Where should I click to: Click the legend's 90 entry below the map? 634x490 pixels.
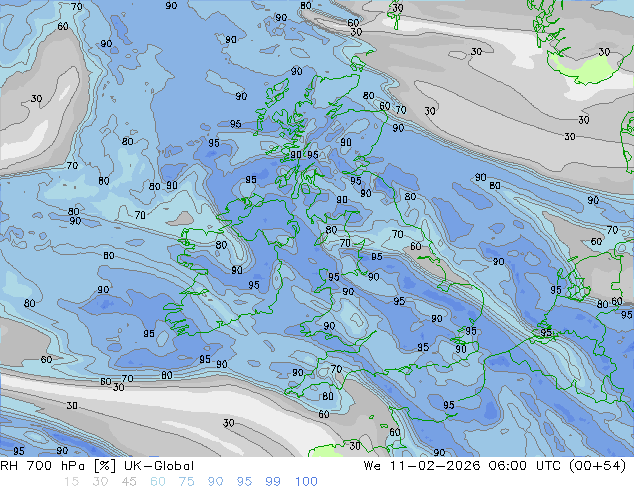click(215, 482)
